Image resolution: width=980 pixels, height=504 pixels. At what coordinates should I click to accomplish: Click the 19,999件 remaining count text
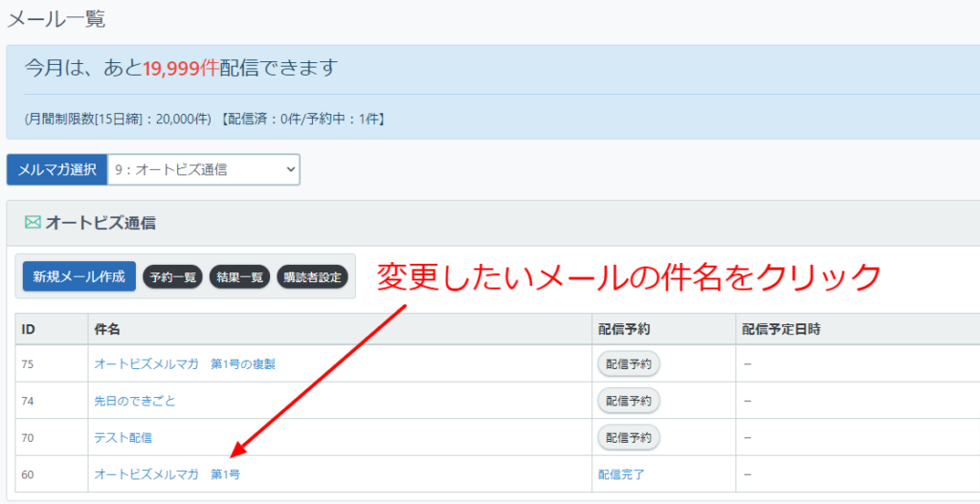[x=181, y=68]
